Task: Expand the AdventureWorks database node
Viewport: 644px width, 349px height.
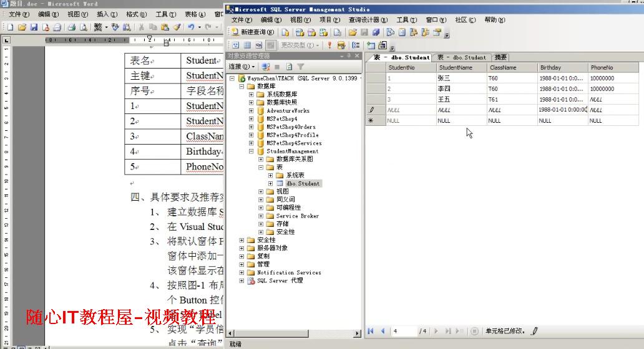Action: (x=251, y=111)
